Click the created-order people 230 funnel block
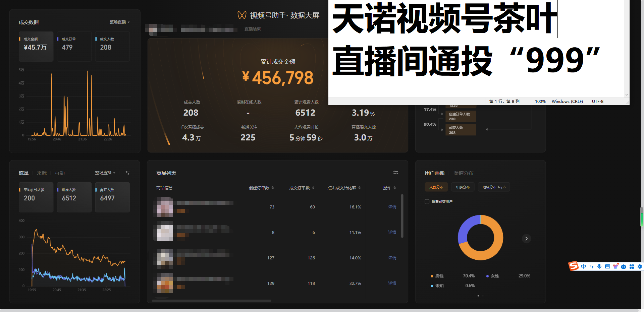This screenshot has height=312, width=644. coord(461,116)
